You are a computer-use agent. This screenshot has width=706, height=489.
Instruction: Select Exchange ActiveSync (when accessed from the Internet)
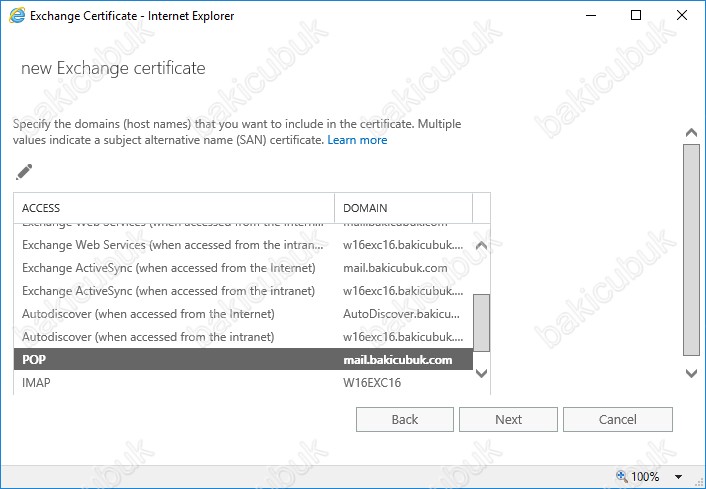[243, 267]
